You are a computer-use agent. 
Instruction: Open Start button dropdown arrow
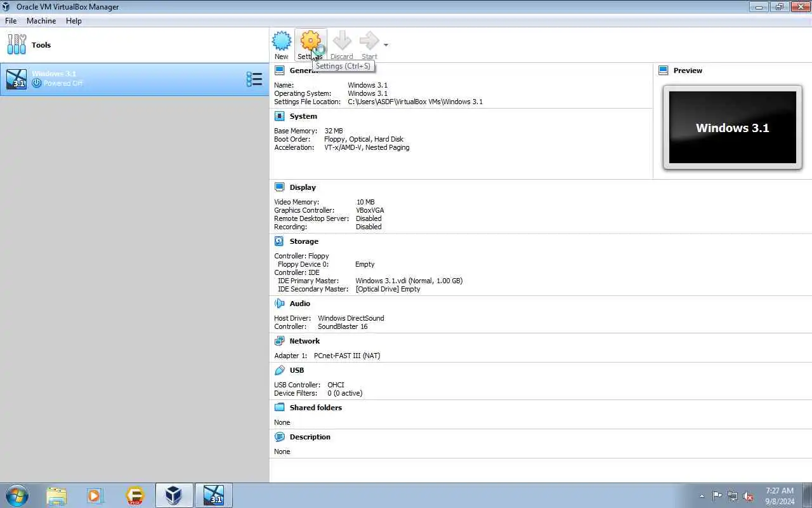coord(386,45)
